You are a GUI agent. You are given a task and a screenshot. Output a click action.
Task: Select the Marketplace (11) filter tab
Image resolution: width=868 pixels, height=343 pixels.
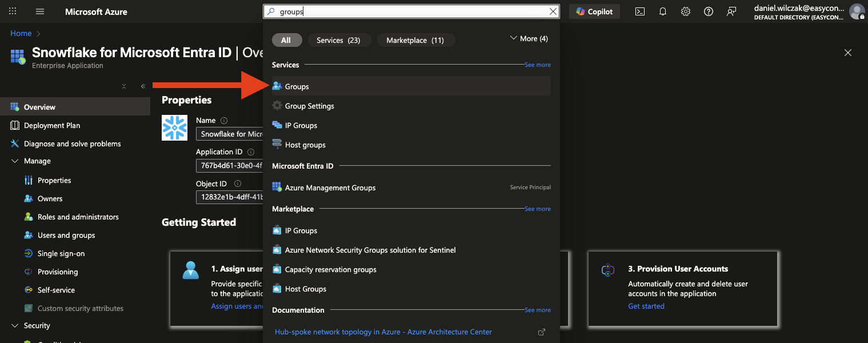coord(415,40)
